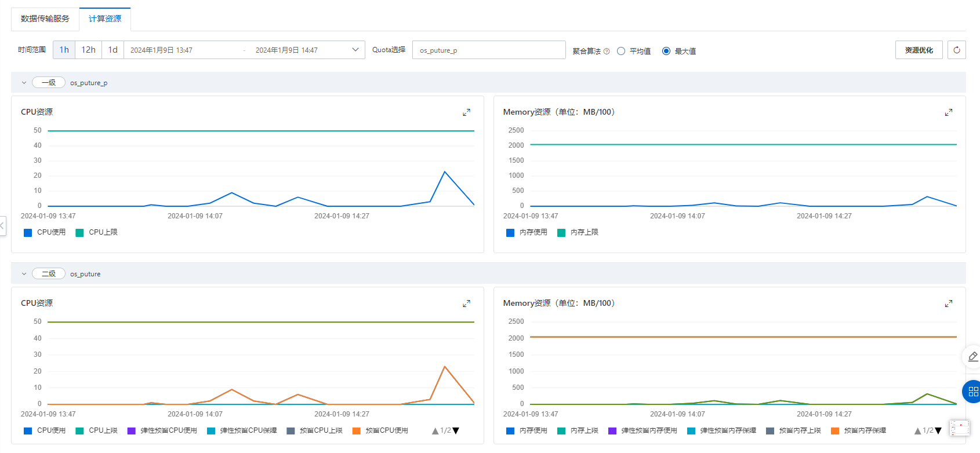Select the 平均值 aggregation radio button
Screen dimensions: 980x453
(x=621, y=51)
